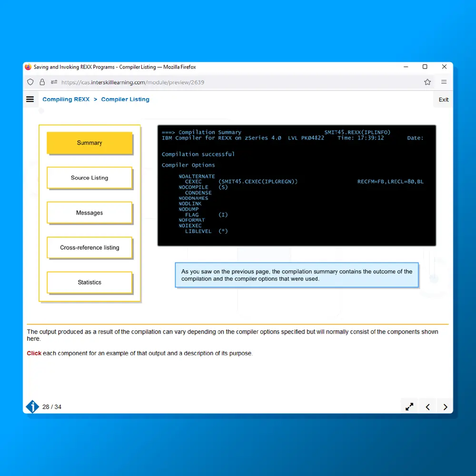The height and width of the screenshot is (476, 476).
Task: Go to the previous page arrow
Action: pyautogui.click(x=427, y=407)
